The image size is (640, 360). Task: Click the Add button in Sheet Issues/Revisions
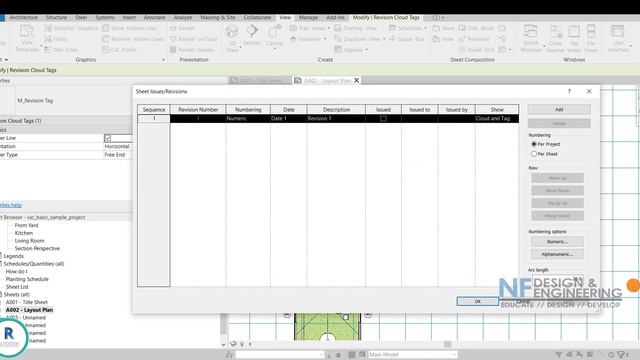[559, 109]
